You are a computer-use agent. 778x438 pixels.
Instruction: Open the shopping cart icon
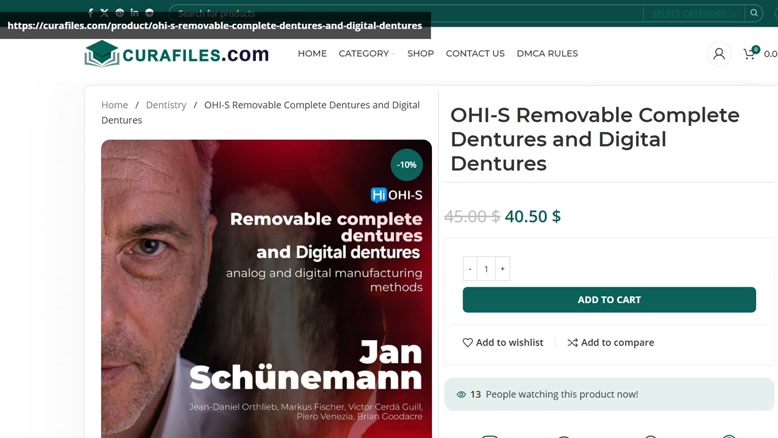[x=749, y=54]
